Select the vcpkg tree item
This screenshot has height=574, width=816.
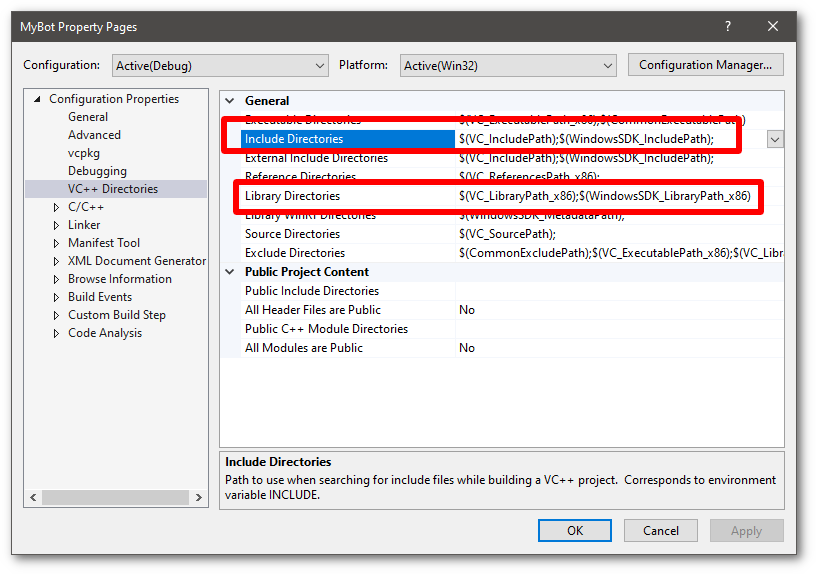[84, 153]
